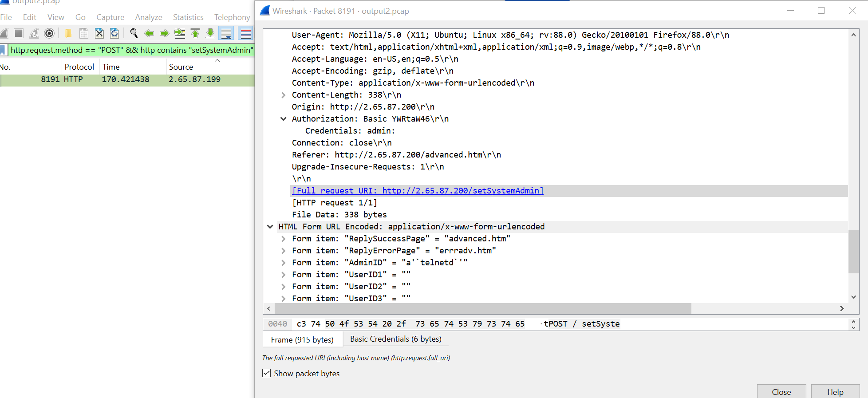Viewport: 868px width, 398px height.
Task: Go forward in packet history
Action: (165, 33)
